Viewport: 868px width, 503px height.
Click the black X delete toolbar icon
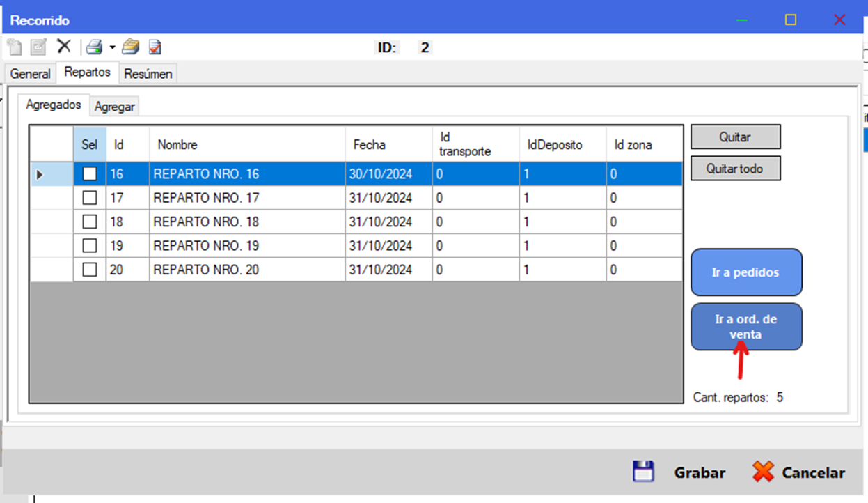click(x=63, y=46)
